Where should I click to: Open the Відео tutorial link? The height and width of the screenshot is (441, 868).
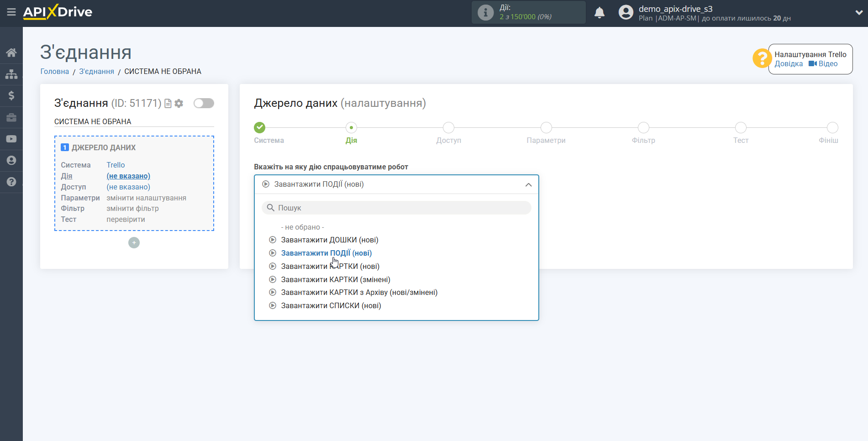823,64
